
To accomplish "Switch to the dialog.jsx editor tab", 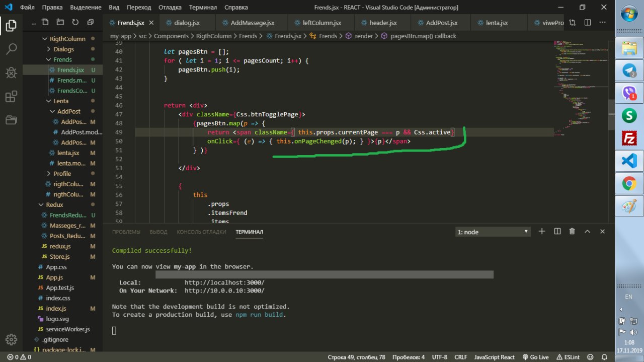I will pyautogui.click(x=187, y=23).
